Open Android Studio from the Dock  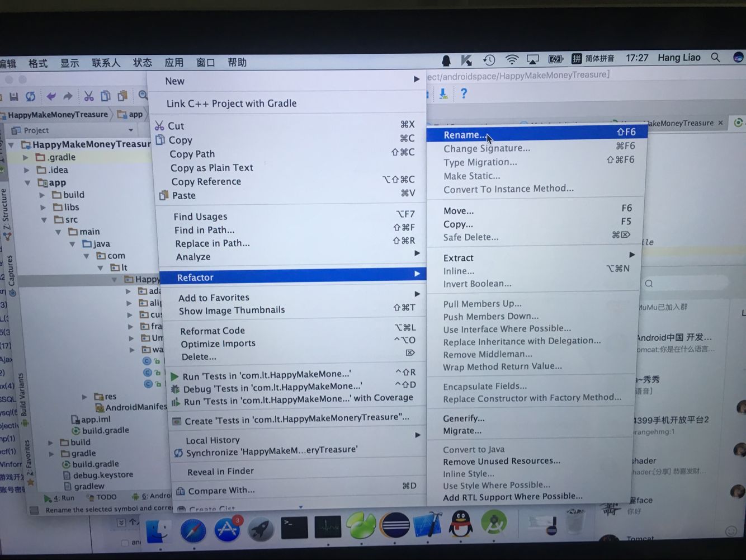[494, 523]
